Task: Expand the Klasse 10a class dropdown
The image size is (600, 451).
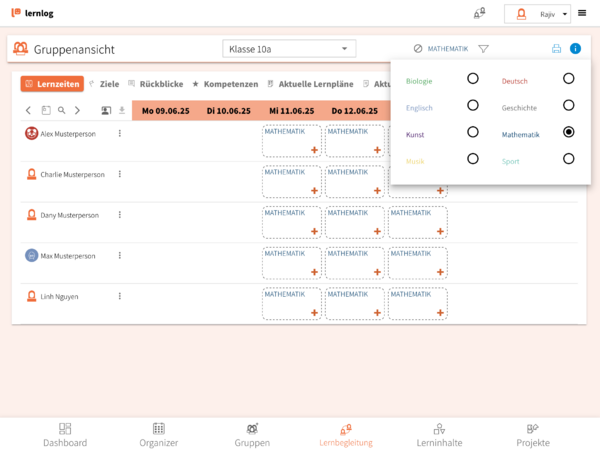Action: click(289, 48)
